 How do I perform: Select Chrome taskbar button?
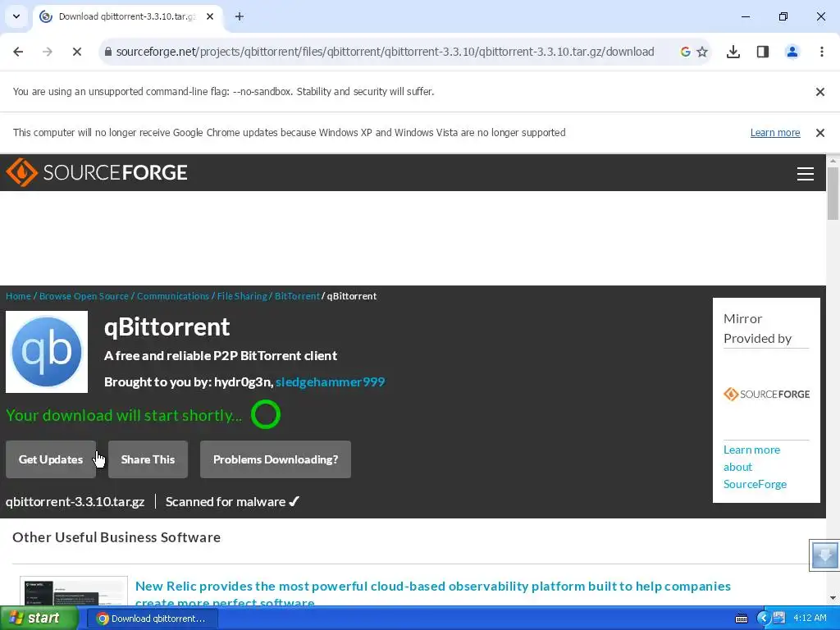(152, 619)
